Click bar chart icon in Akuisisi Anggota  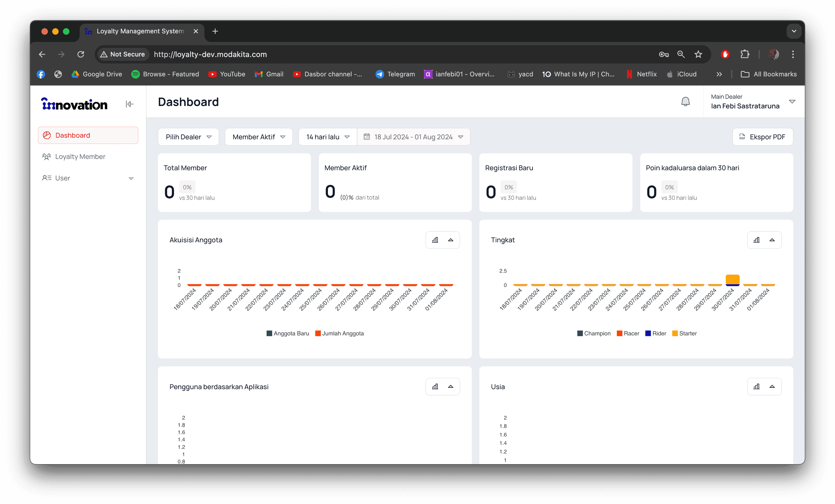tap(435, 240)
